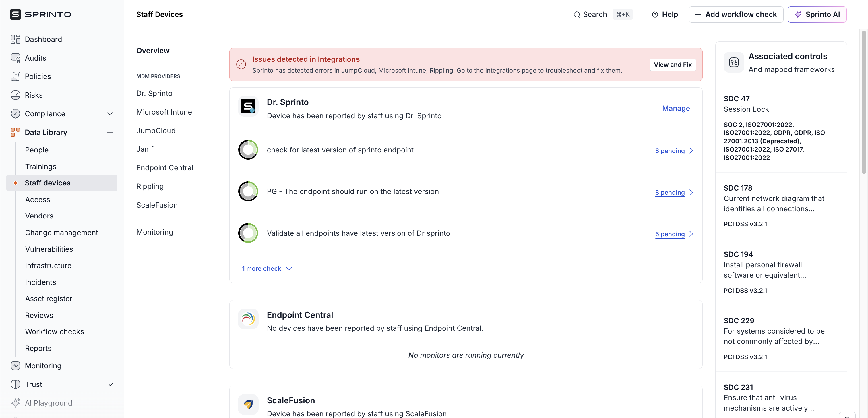Click the Monitoring pulse icon in sidebar
This screenshot has width=868, height=418.
tap(15, 366)
